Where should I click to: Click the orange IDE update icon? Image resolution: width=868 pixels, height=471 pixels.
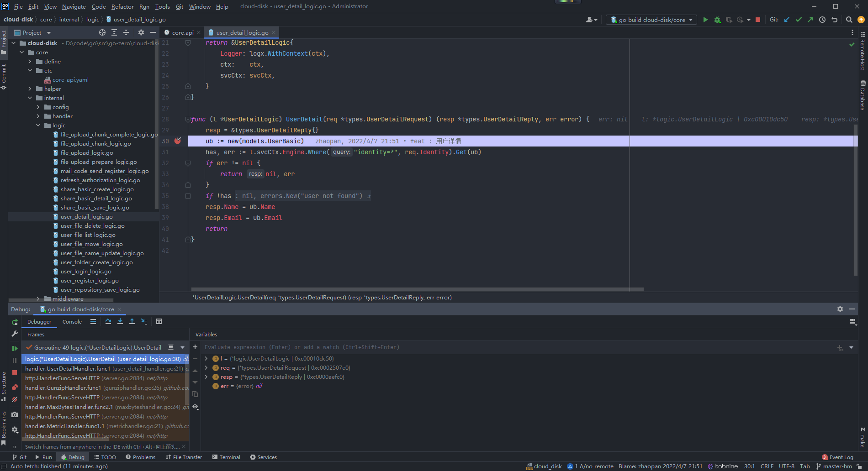(861, 20)
